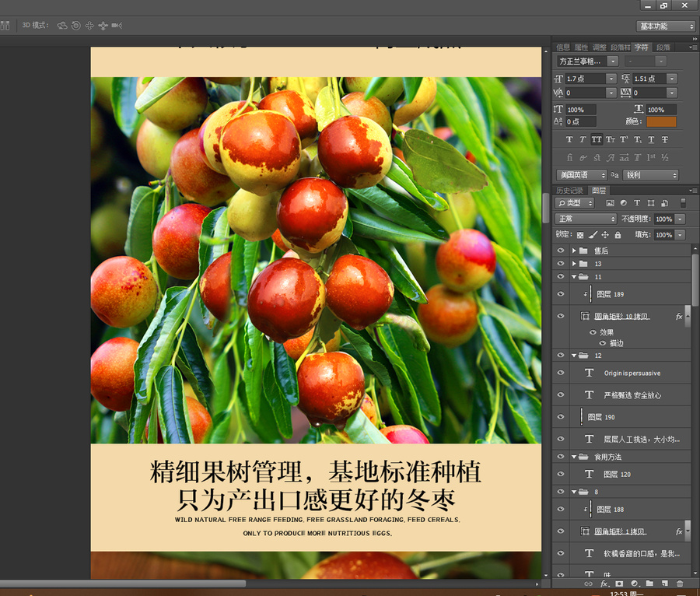Collapse the 12 layer group
This screenshot has height=596, width=700.
coord(574,356)
